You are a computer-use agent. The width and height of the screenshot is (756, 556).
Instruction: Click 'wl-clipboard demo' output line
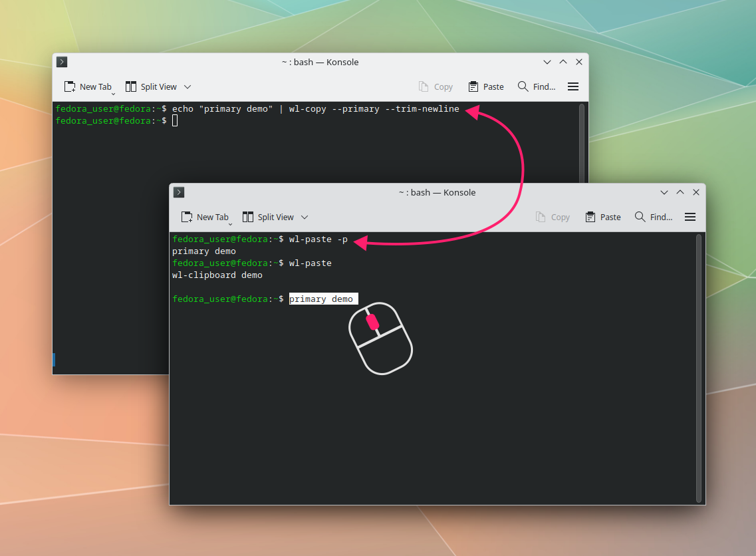(x=217, y=275)
